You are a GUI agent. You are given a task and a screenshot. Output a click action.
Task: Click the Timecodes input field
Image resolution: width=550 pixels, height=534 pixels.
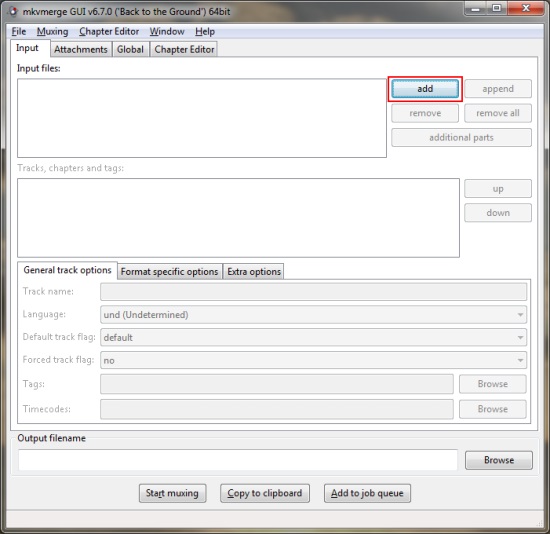(277, 409)
